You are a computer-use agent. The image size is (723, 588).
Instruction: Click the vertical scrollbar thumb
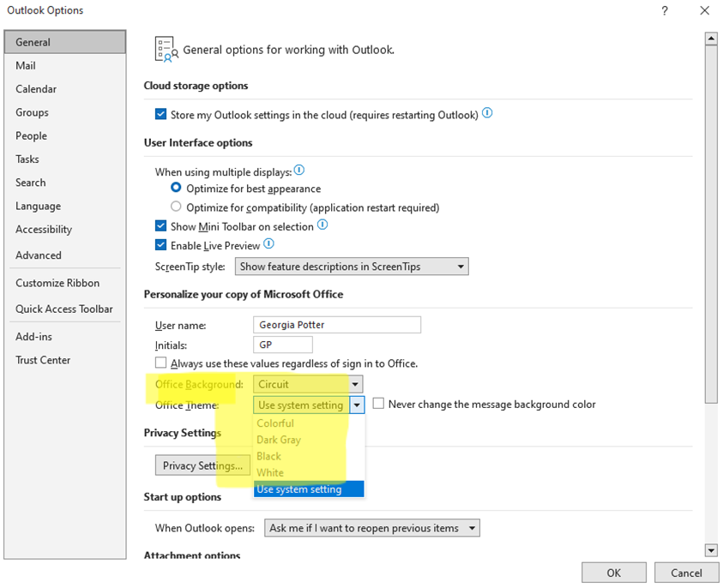[711, 224]
